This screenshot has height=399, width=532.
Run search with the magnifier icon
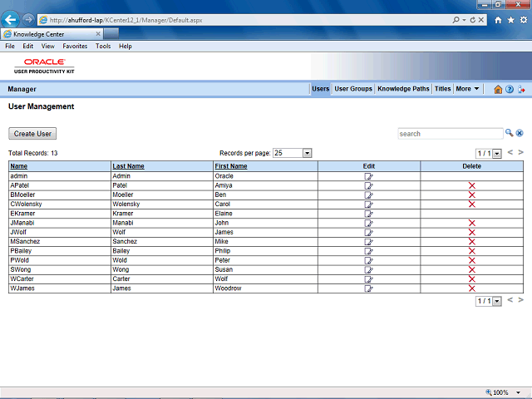pyautogui.click(x=509, y=133)
